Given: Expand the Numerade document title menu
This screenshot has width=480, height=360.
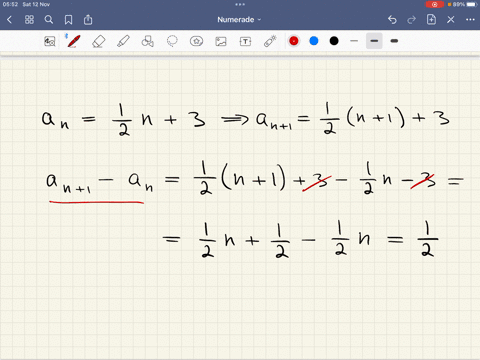Looking at the screenshot, I should pyautogui.click(x=239, y=20).
